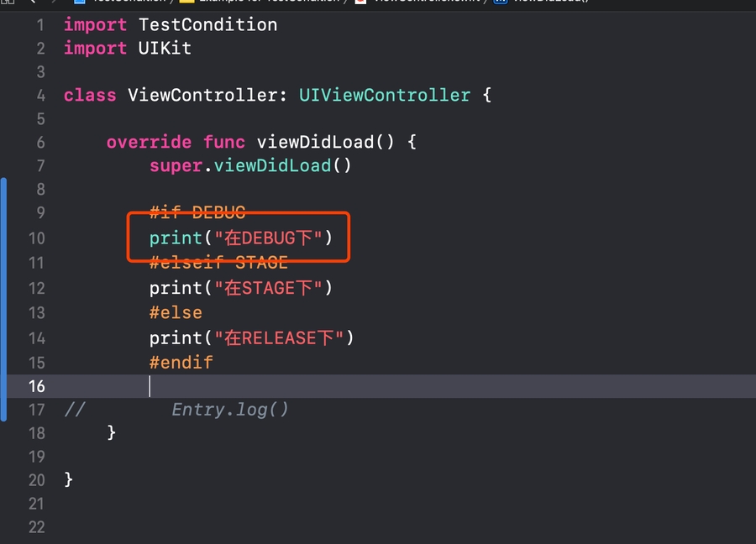Click line number 17 in the gutter
Screen dimensions: 756x544
coord(36,410)
